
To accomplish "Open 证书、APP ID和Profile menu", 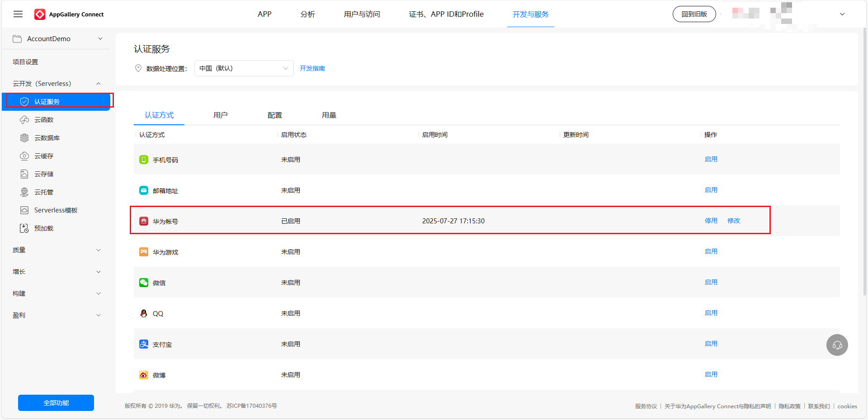I will [446, 14].
